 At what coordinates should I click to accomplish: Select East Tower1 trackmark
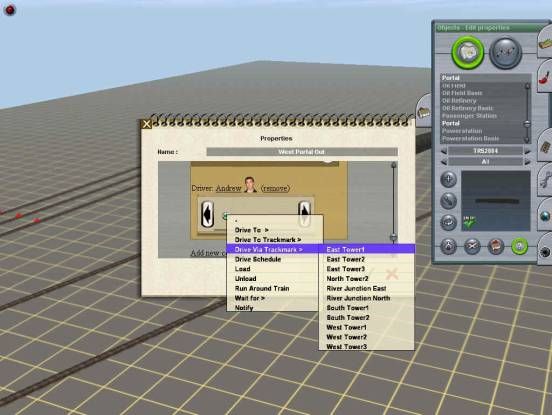click(x=366, y=250)
